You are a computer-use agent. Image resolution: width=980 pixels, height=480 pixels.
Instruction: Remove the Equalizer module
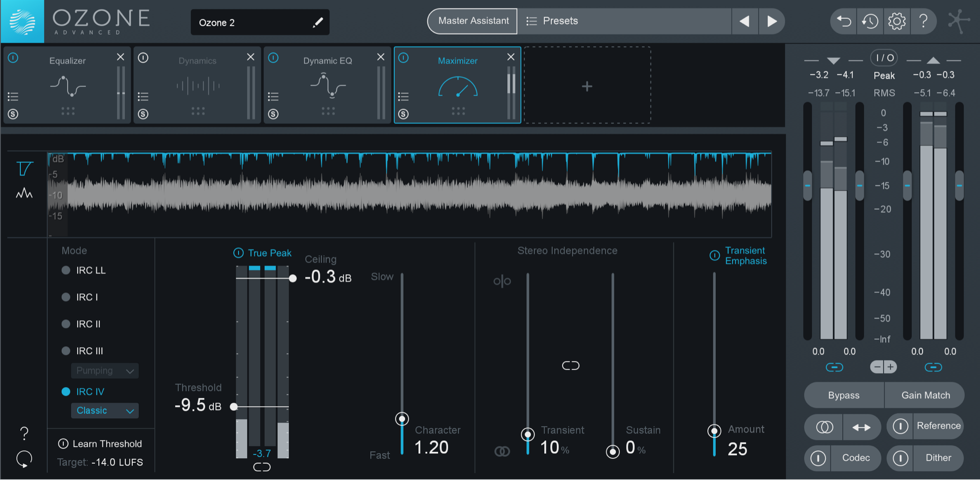(121, 57)
